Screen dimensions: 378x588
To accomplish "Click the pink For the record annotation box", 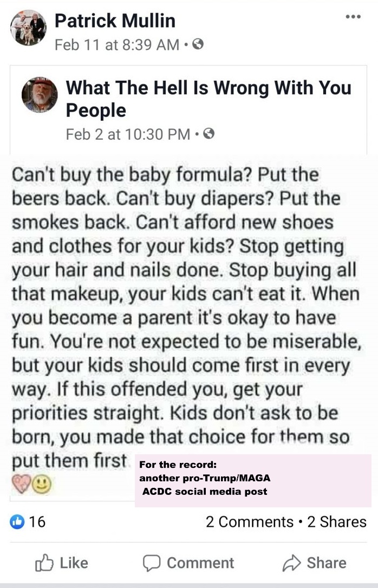I will click(x=252, y=480).
